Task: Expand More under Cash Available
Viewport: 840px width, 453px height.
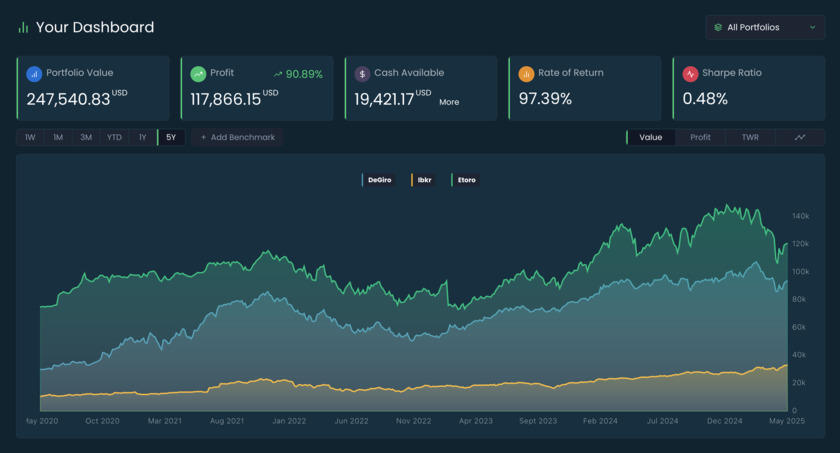Action: click(x=449, y=102)
